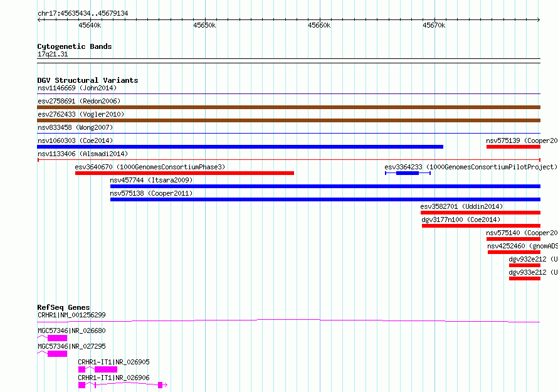Select the brown bar of esv2758691
Viewport: 558px width, 392px height.
(288, 107)
